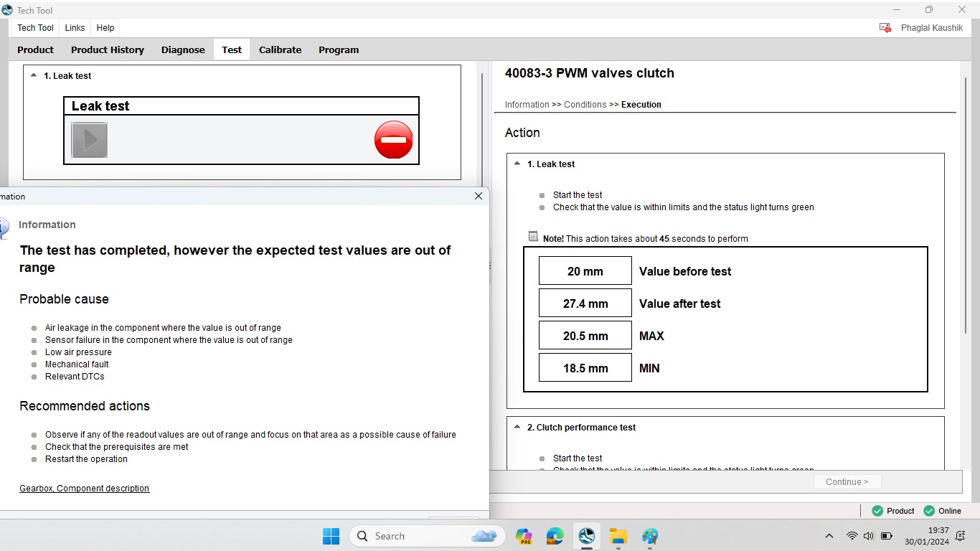Open the Calibrate tab
This screenshot has height=551, width=980.
pyautogui.click(x=280, y=50)
